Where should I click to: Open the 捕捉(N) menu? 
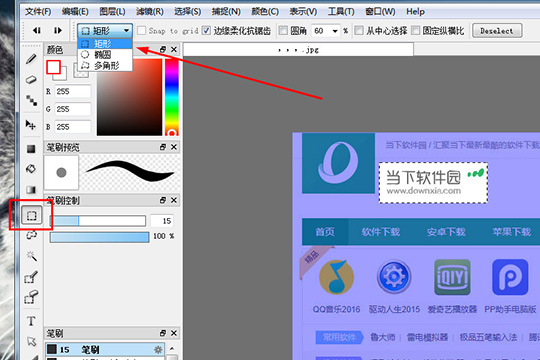[x=226, y=11]
